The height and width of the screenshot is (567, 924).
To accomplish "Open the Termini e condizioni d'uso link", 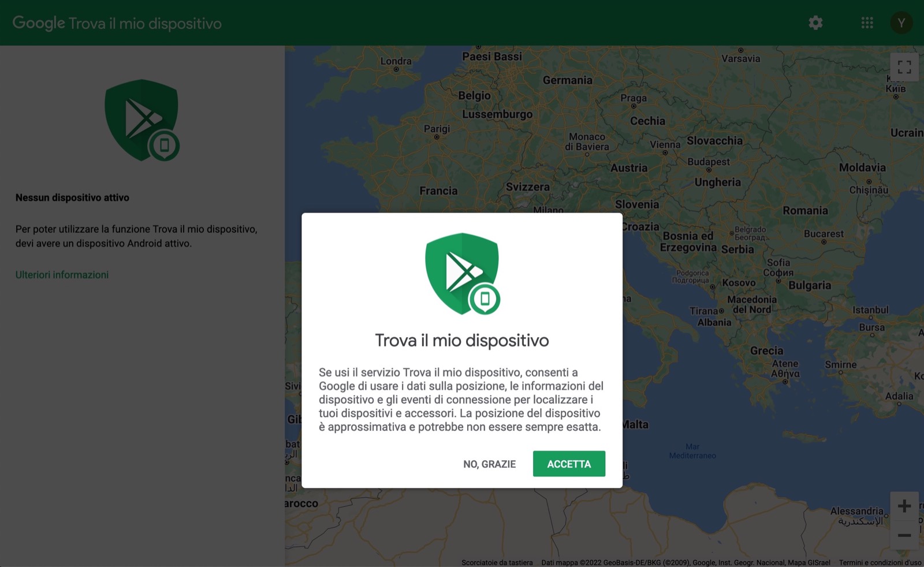I will 880,562.
